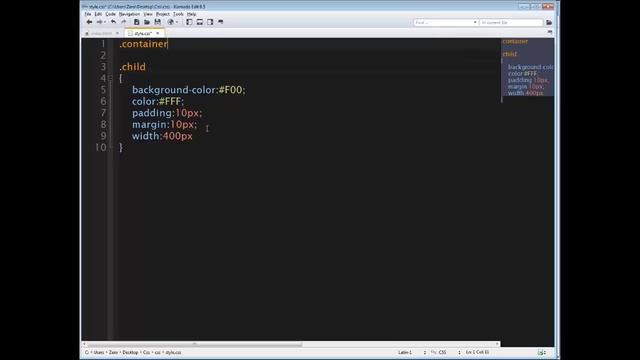Click the green icon in the status bar
This screenshot has width=640, height=360.
541,352
